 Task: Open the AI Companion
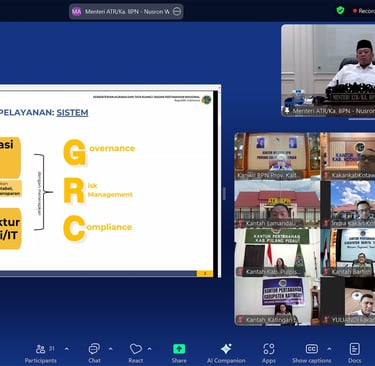click(x=226, y=354)
